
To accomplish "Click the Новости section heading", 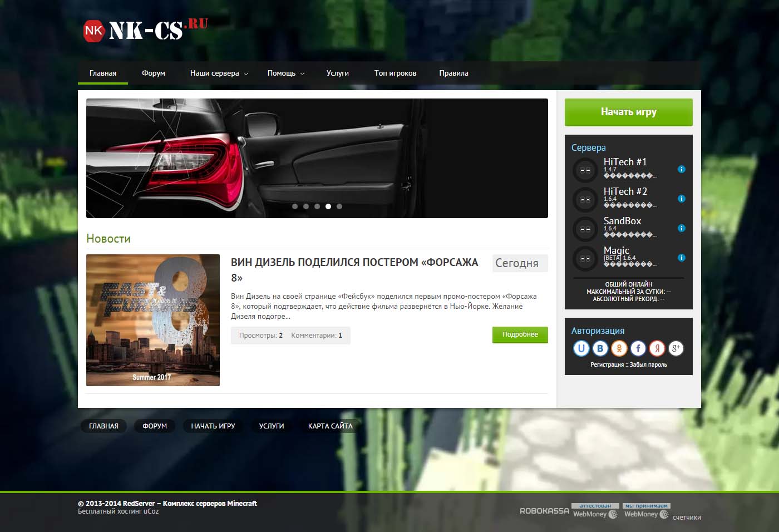I will pyautogui.click(x=109, y=239).
